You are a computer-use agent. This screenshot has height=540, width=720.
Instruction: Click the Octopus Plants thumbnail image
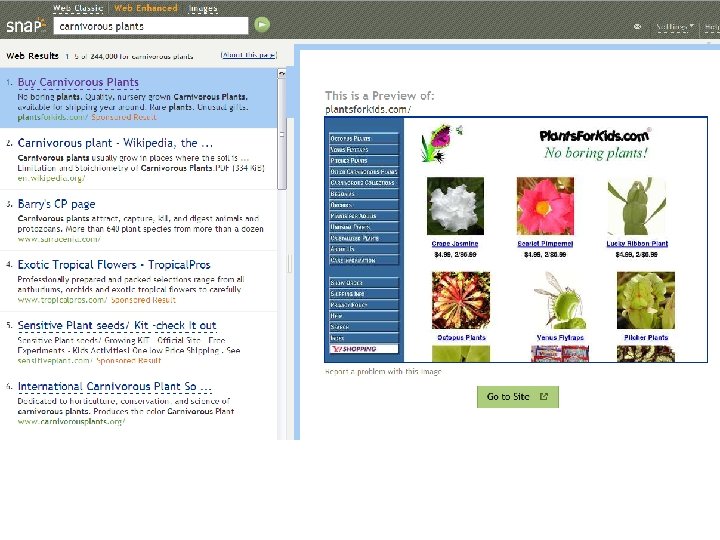pyautogui.click(x=461, y=300)
